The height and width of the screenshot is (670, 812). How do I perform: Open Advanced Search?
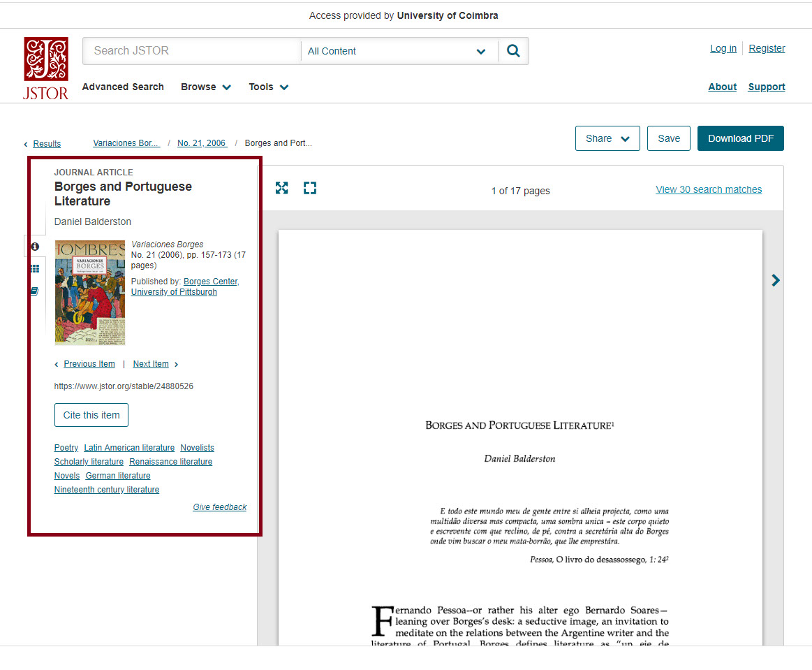123,87
